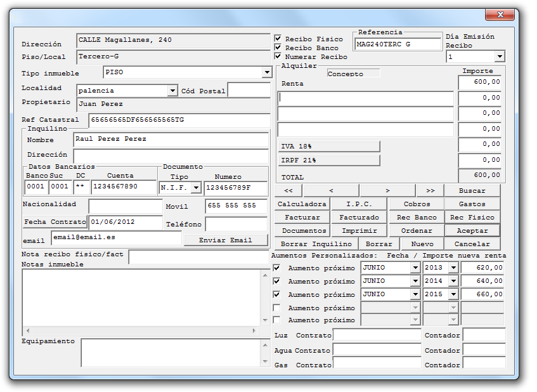Open the 2013 year dropdown
This screenshot has width=537, height=392.
pyautogui.click(x=453, y=268)
